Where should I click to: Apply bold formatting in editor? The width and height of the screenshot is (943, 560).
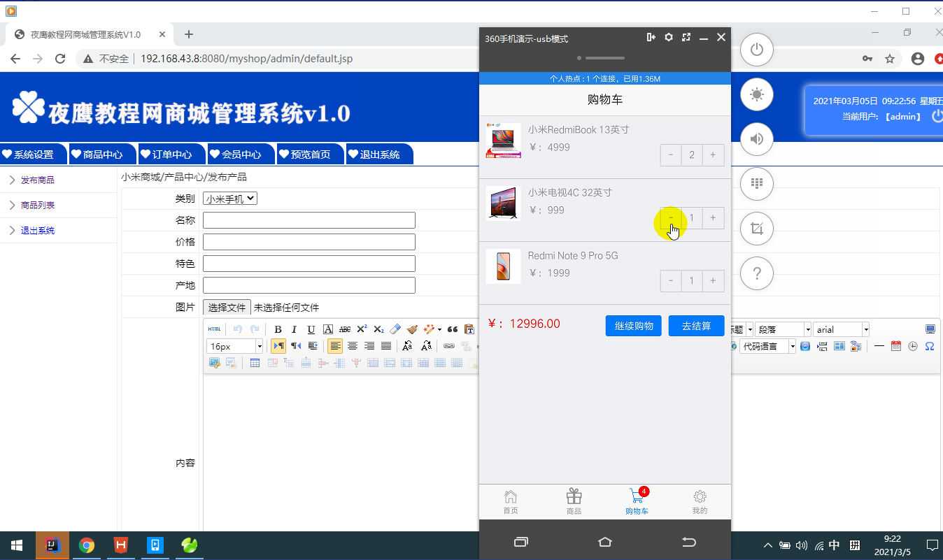pos(278,329)
